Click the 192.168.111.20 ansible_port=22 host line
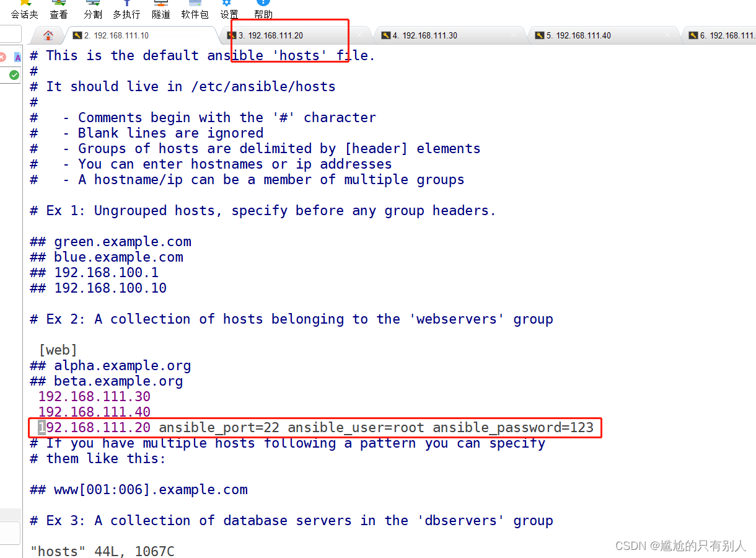756x558 pixels. pos(315,428)
